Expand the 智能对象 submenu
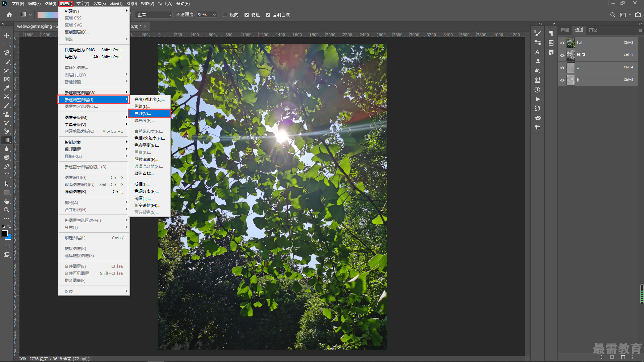 click(x=94, y=142)
